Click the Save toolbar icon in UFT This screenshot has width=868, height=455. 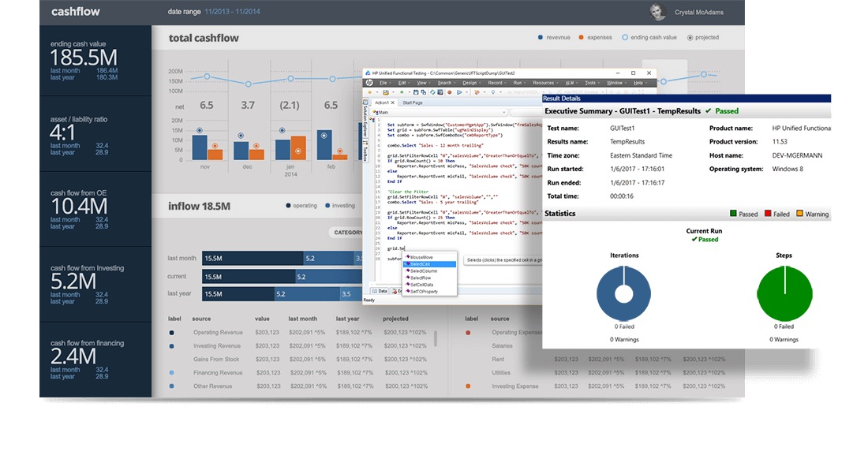(416, 92)
